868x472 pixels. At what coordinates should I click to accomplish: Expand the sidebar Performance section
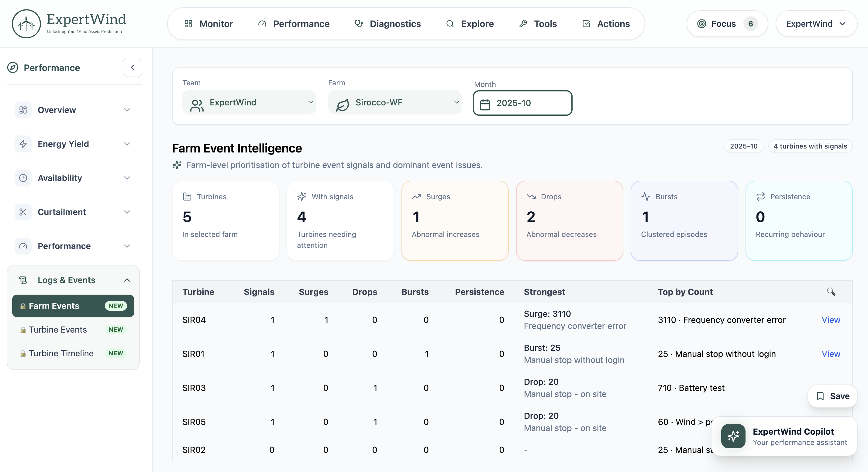[127, 246]
